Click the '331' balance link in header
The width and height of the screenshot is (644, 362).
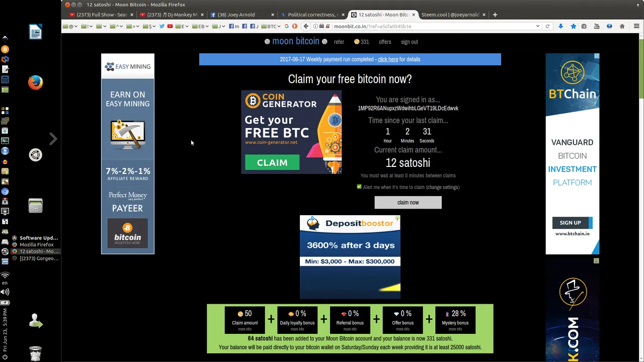(x=361, y=42)
